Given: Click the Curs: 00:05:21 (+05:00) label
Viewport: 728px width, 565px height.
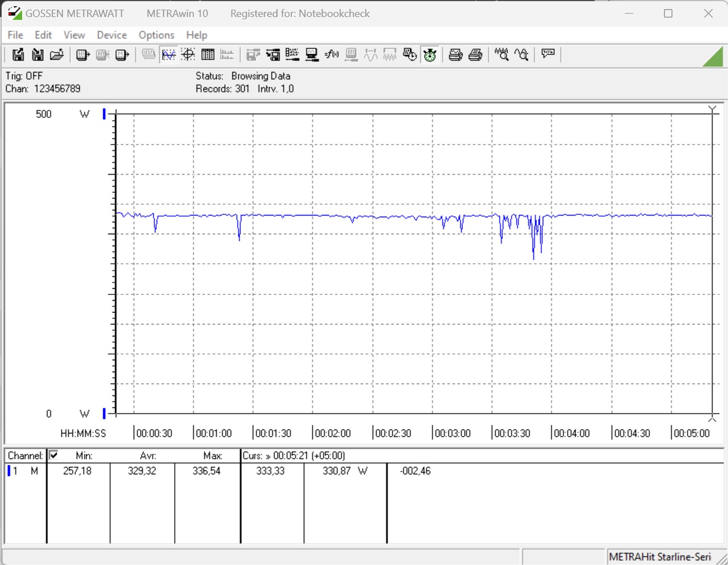Looking at the screenshot, I should 294,456.
